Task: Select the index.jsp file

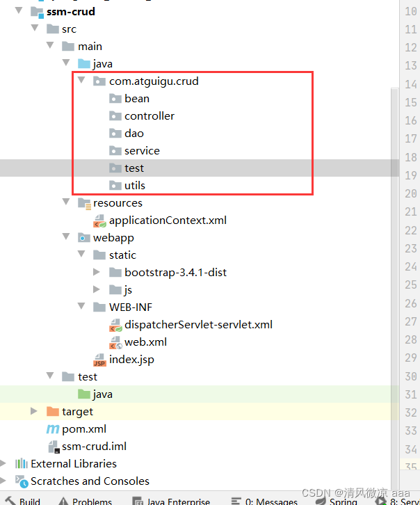Action: [131, 360]
